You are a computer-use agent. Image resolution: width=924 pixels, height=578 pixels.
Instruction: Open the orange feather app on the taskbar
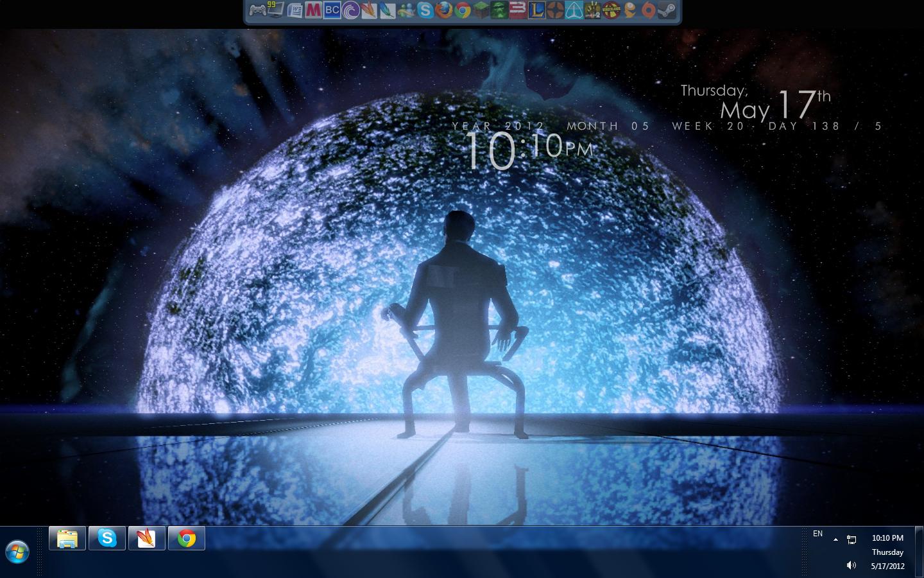tap(147, 538)
